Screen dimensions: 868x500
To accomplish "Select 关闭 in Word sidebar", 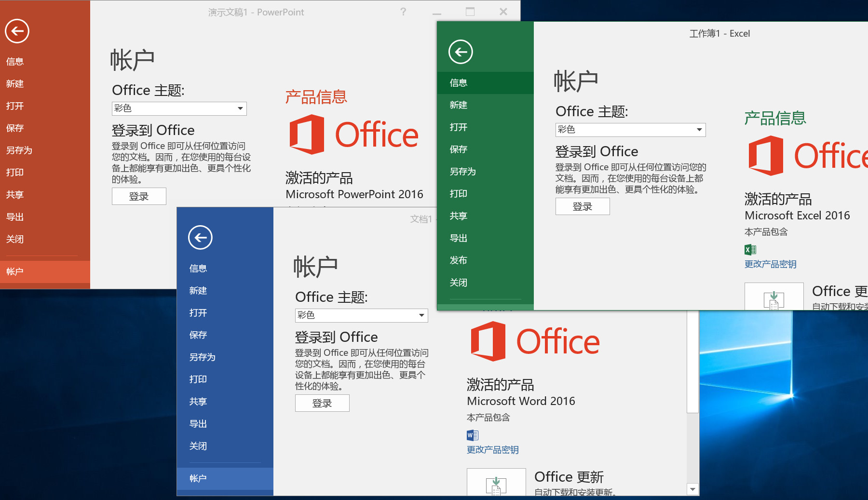I will point(225,446).
